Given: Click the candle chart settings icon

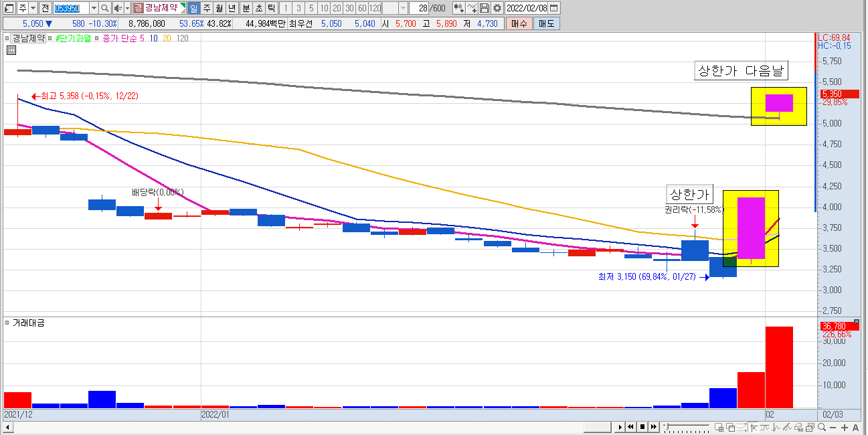Looking at the screenshot, I should (459, 8).
